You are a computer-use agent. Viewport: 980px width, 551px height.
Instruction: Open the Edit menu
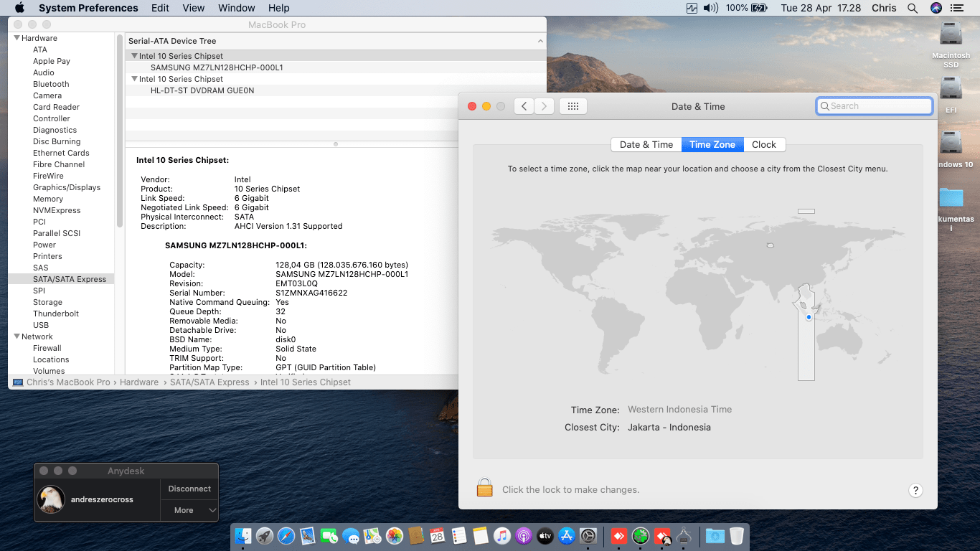[161, 8]
